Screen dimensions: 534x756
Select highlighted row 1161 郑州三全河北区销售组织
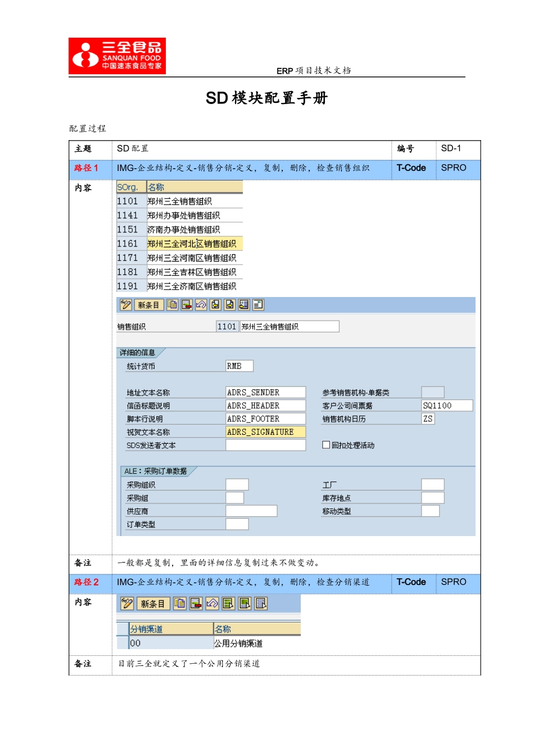point(179,244)
